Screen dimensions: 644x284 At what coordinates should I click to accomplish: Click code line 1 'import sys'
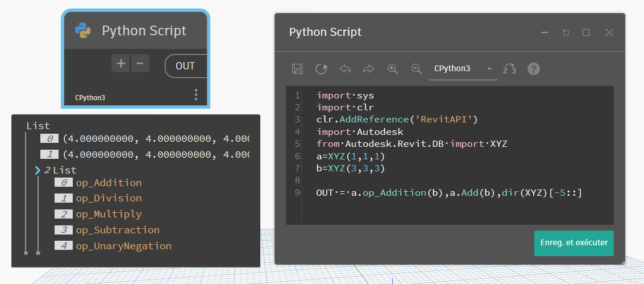pos(346,96)
